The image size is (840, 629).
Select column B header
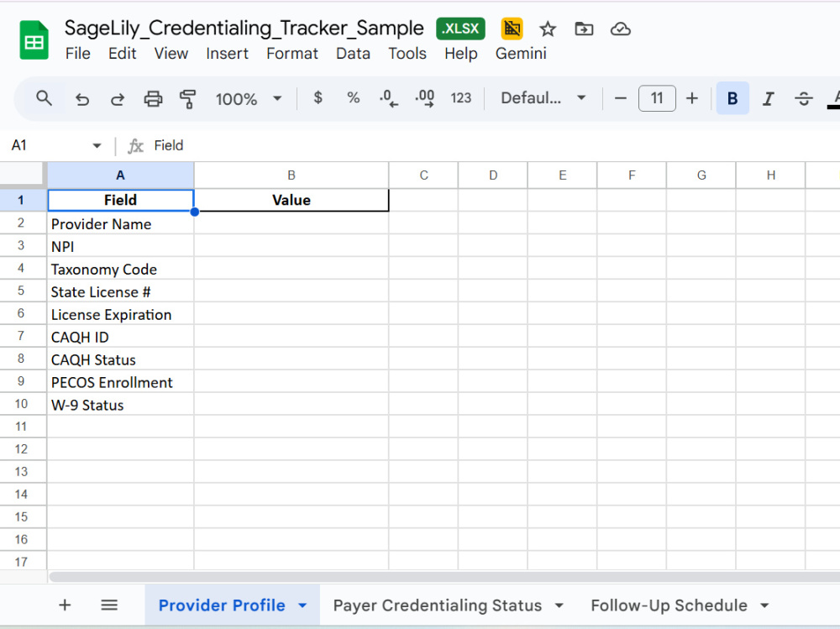coord(291,176)
